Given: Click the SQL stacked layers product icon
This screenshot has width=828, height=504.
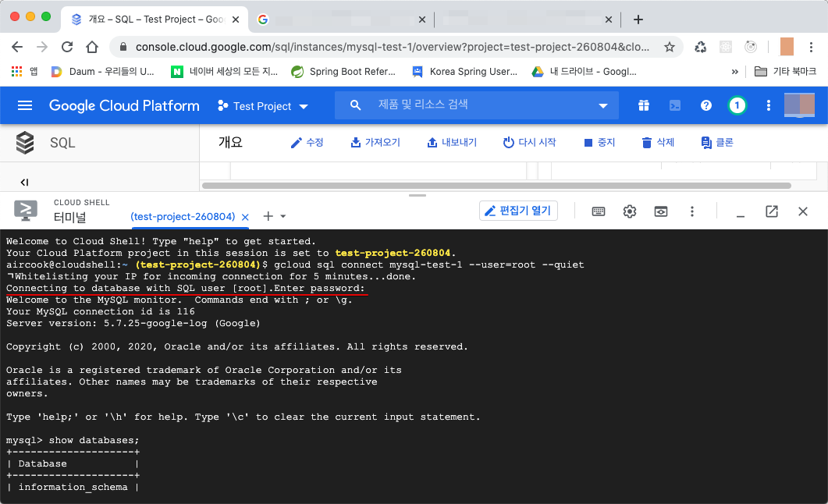Looking at the screenshot, I should 25,143.
